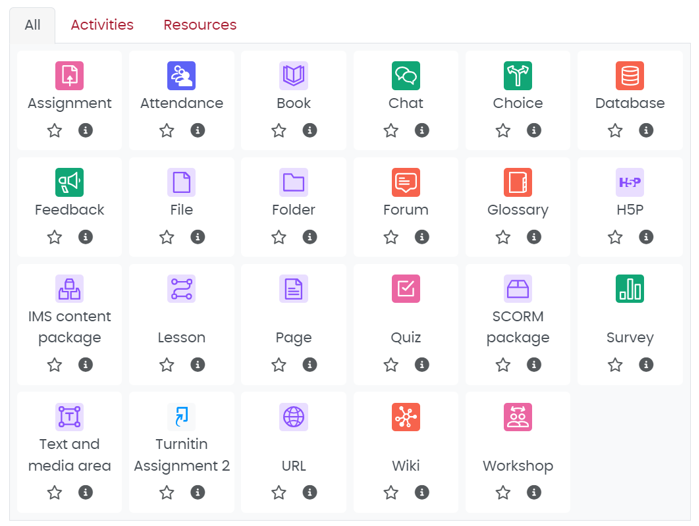Click the Wiki activity icon
699x526 pixels.
coord(405,417)
